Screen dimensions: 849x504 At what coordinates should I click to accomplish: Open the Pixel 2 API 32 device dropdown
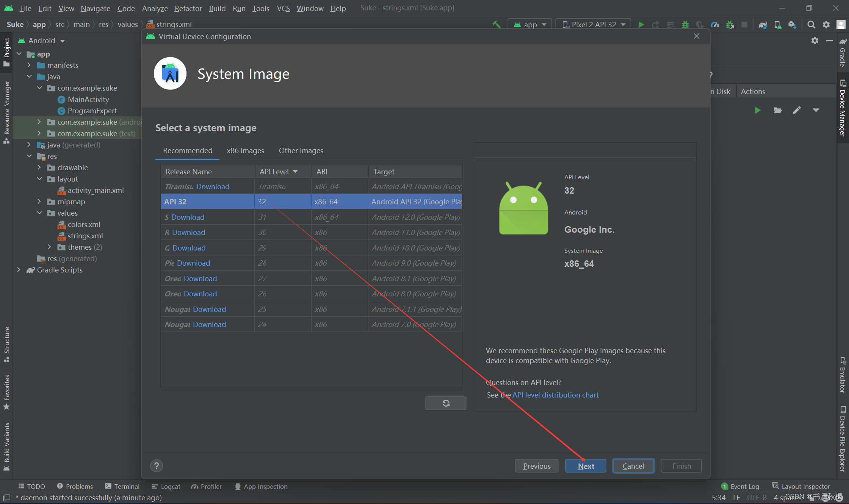[593, 25]
